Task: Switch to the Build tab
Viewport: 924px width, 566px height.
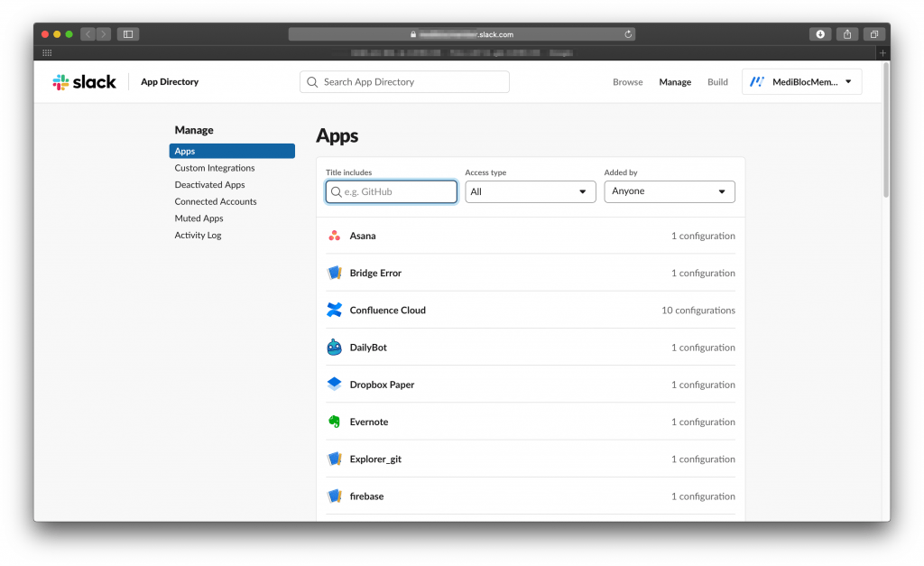Action: tap(717, 82)
